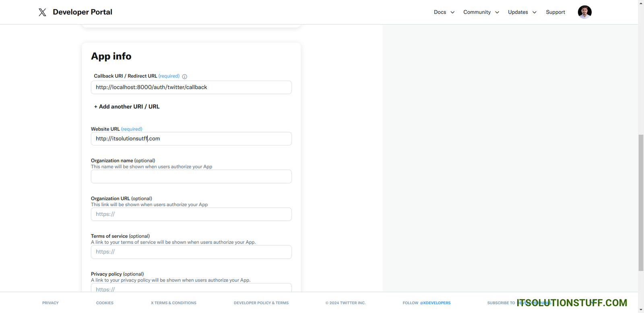Viewport: 644px width, 313px height.
Task: Click the Organization URL input
Action: 191,214
